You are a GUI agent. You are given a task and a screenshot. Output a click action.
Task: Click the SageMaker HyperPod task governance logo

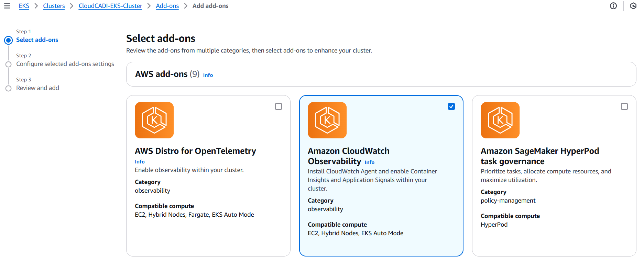tap(500, 120)
